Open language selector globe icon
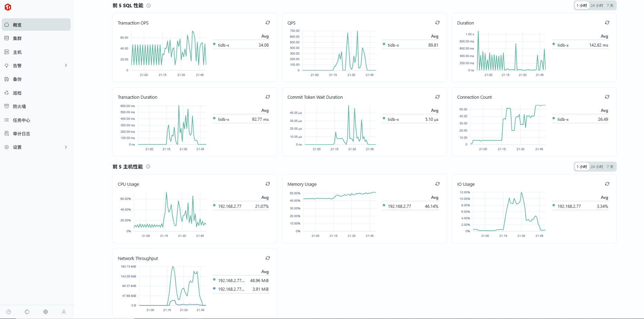Screen dimensions: 644x319 (46, 312)
